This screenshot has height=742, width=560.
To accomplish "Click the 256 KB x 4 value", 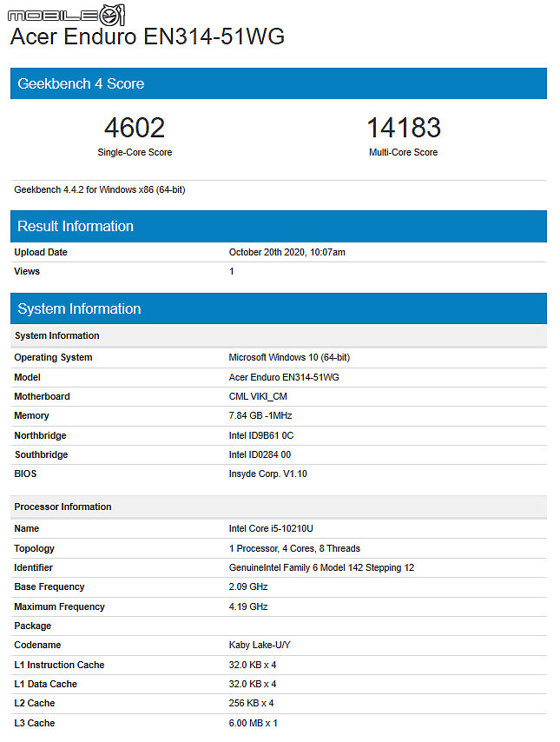I will coord(251,703).
